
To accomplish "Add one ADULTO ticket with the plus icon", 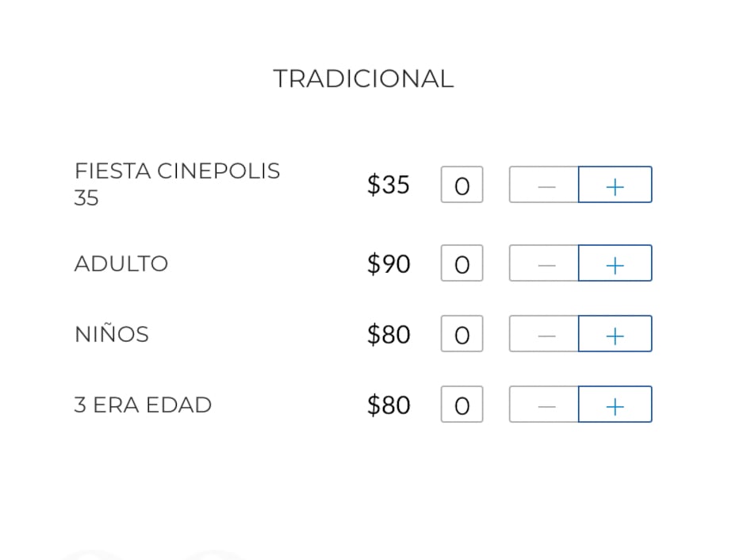I will 615,263.
